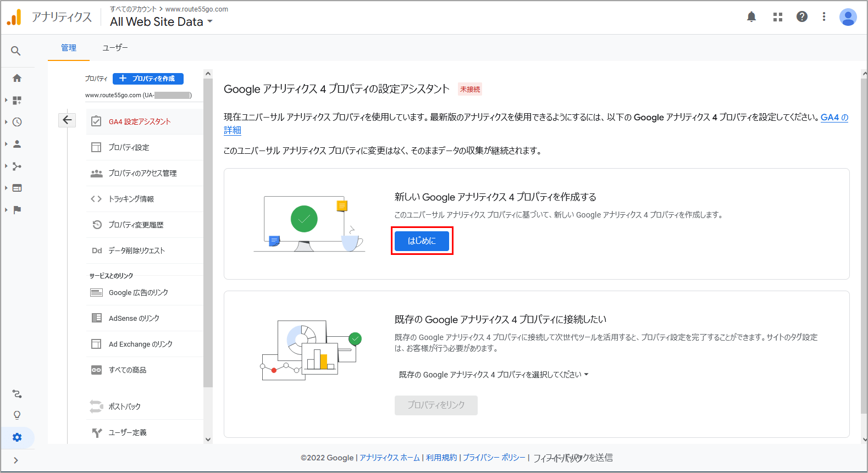
Task: Open notifications bell
Action: [751, 16]
